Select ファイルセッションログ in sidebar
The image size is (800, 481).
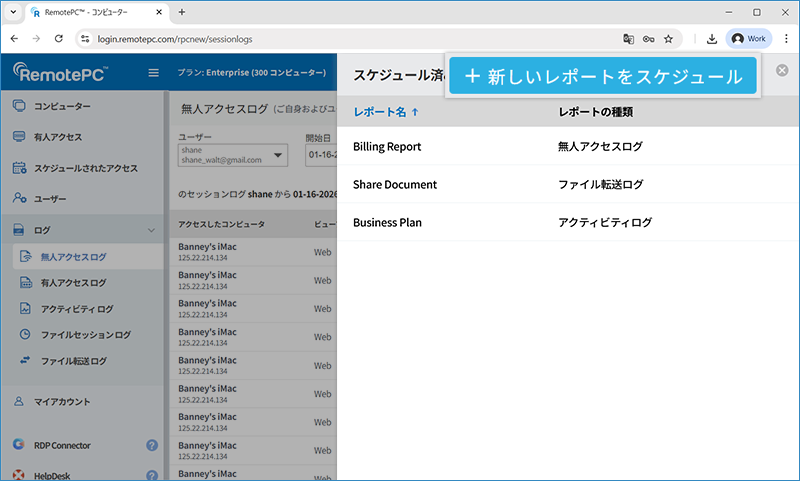coord(86,335)
